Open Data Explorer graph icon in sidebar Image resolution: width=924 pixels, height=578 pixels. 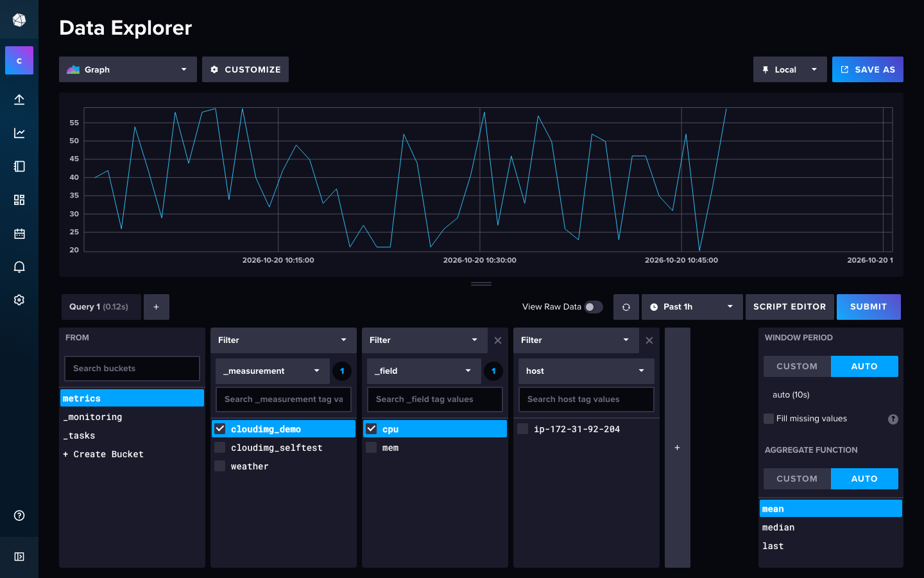point(19,133)
